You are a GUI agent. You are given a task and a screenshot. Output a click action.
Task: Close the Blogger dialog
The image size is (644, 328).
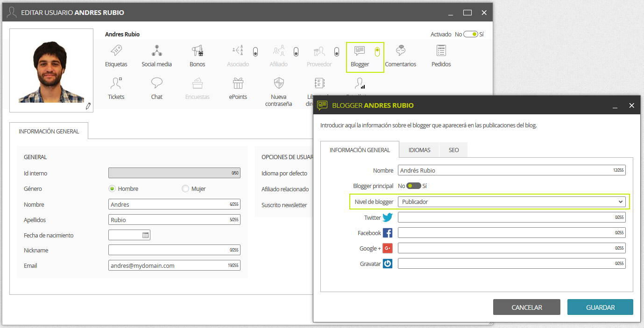[x=631, y=106]
